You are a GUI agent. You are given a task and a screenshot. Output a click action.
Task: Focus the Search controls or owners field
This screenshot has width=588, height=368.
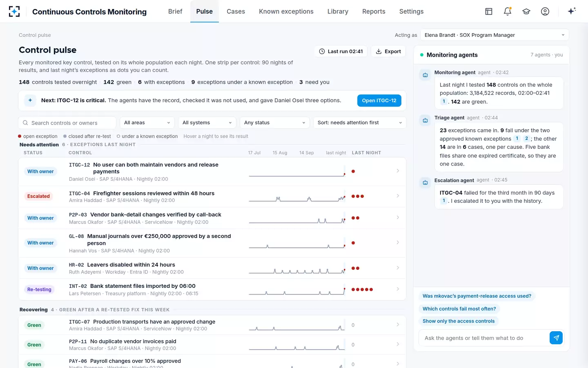tap(67, 123)
